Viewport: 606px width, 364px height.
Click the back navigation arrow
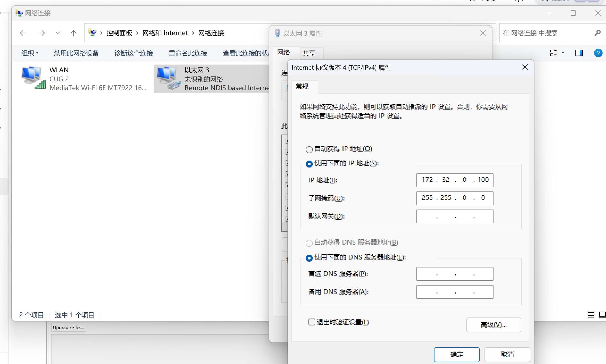[x=23, y=33]
